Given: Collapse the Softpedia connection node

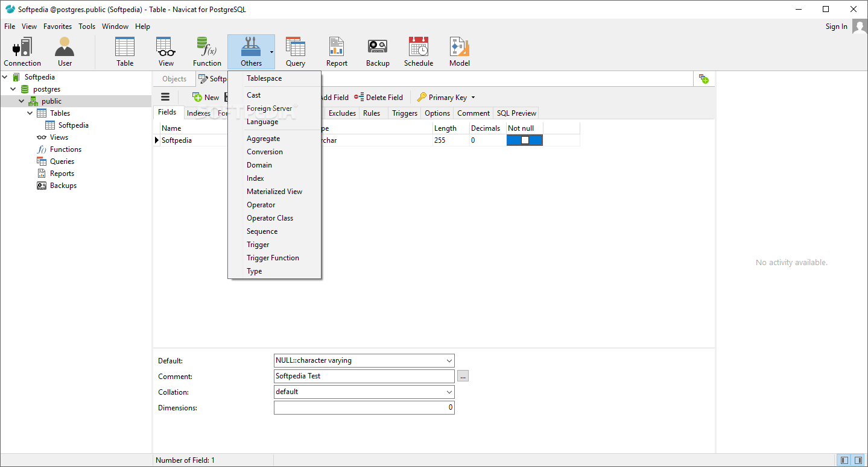Looking at the screenshot, I should coord(5,77).
